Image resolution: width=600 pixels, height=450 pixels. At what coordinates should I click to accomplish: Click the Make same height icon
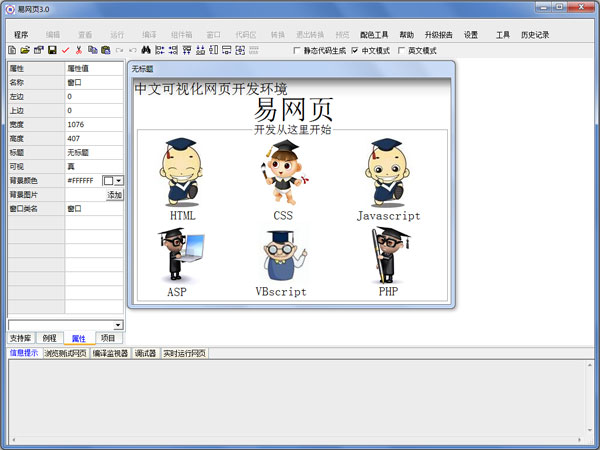(214, 50)
